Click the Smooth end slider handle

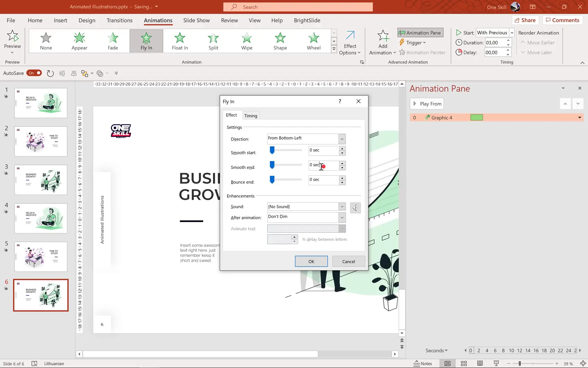pyautogui.click(x=272, y=165)
